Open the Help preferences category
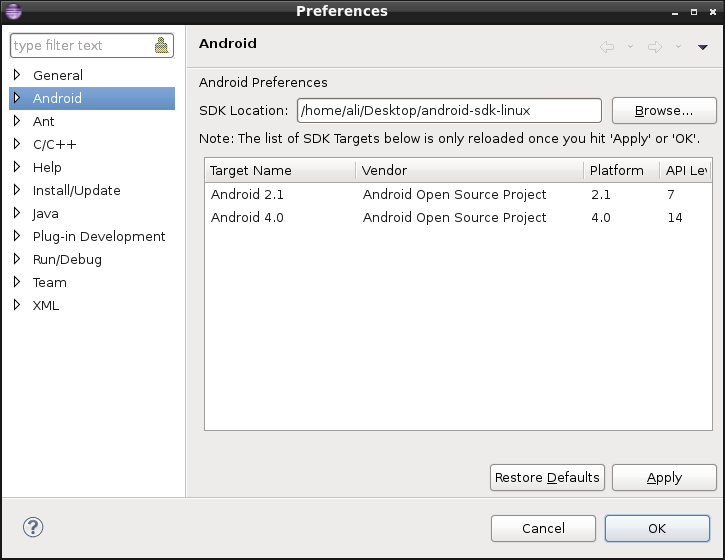Screen dimensions: 725x560 tap(47, 167)
